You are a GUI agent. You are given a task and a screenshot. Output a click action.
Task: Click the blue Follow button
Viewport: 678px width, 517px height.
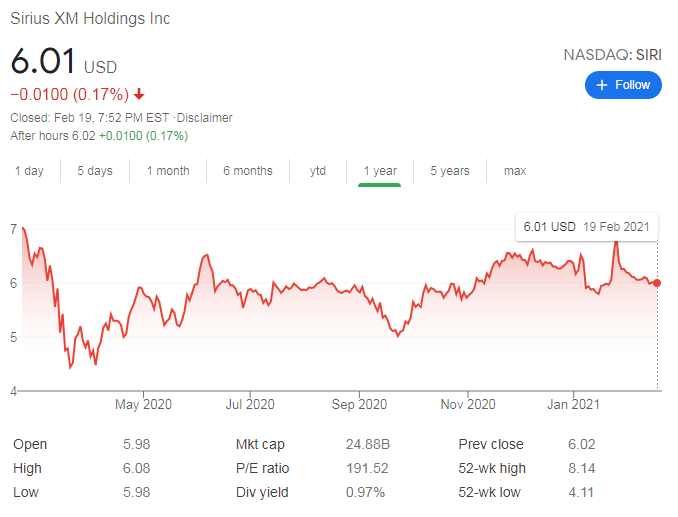(x=623, y=85)
